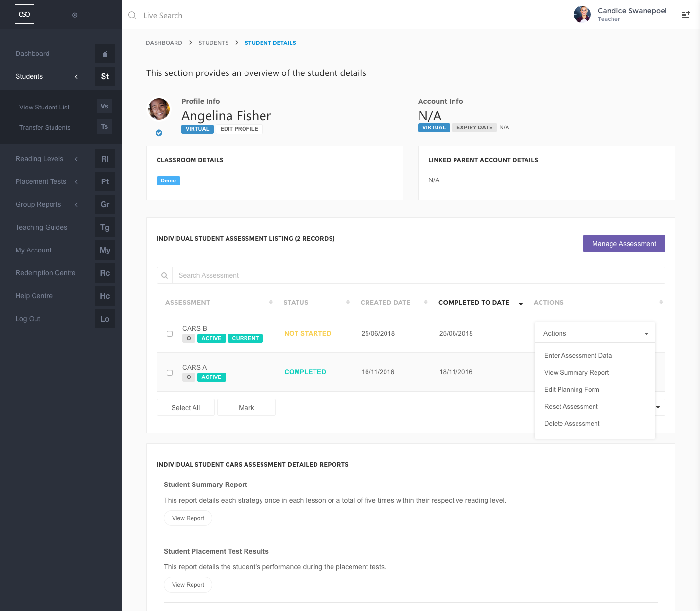The height and width of the screenshot is (611, 700).
Task: Open the top-right add list icon
Action: tap(685, 15)
